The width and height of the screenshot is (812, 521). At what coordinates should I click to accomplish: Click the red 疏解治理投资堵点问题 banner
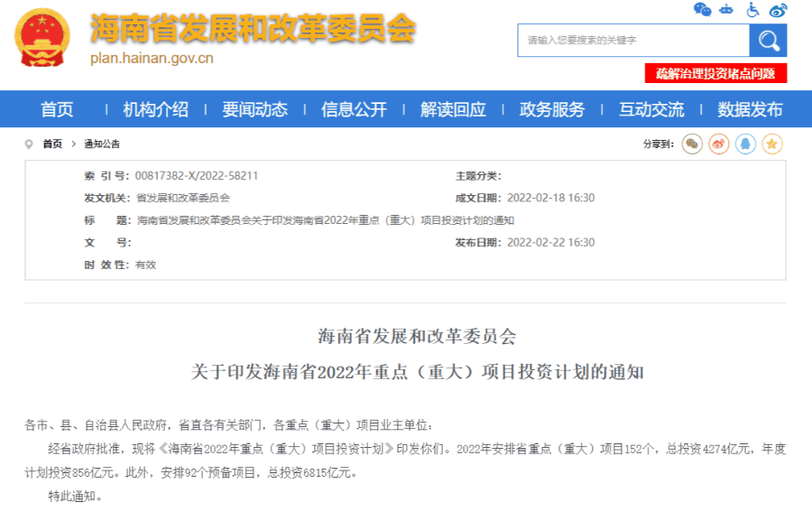tap(715, 73)
